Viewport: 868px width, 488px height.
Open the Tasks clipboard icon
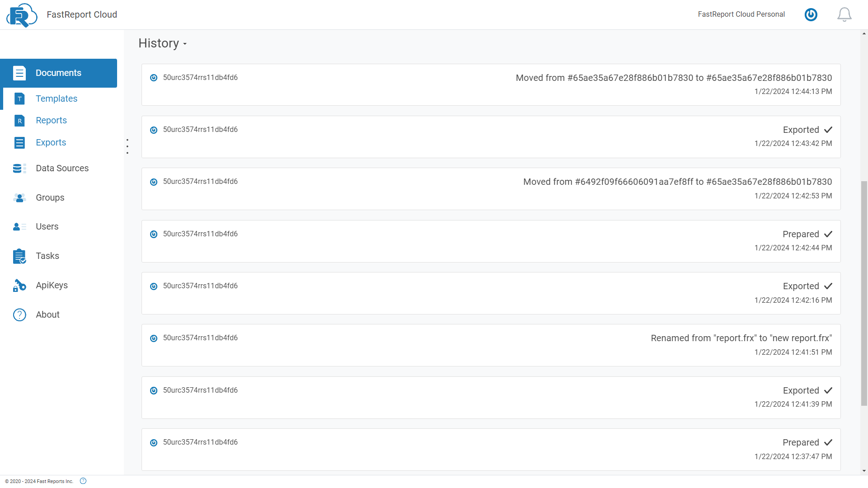click(19, 256)
